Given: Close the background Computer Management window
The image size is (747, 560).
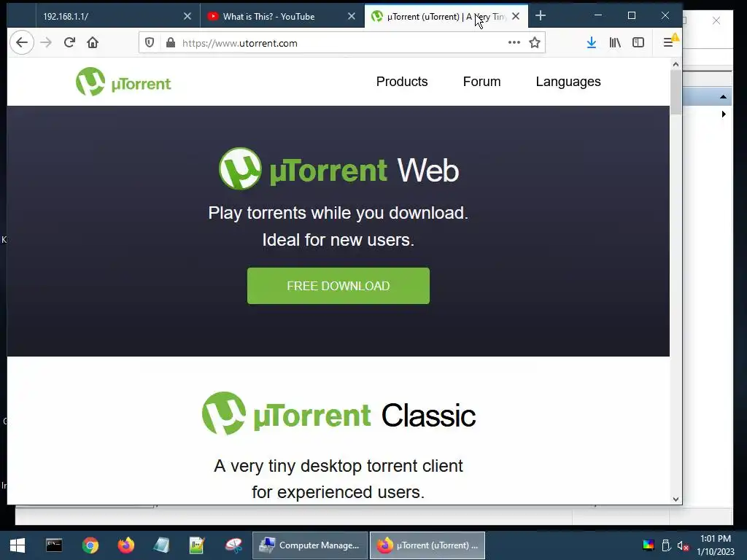Looking at the screenshot, I should [x=716, y=20].
